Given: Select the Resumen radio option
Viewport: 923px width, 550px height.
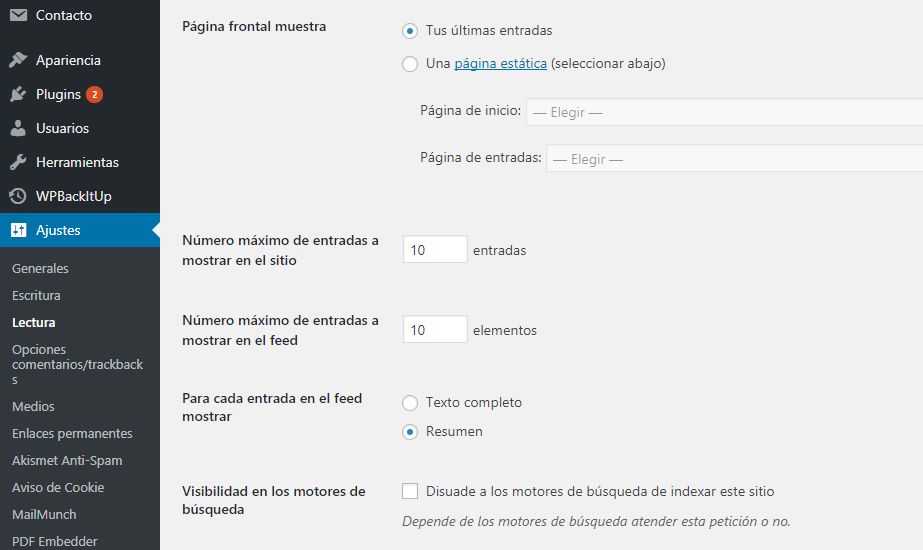Looking at the screenshot, I should coord(410,432).
